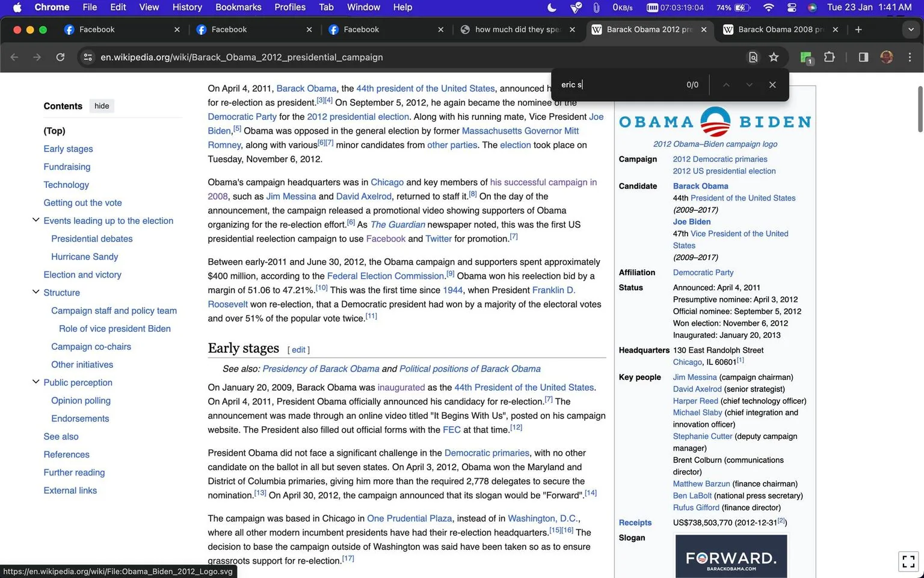
Task: Open the Federal Election Commission link
Action: (x=386, y=276)
